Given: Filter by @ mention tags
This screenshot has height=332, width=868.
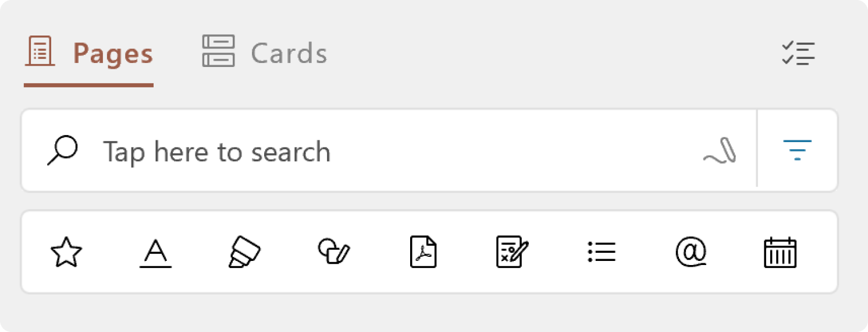Looking at the screenshot, I should (x=691, y=252).
